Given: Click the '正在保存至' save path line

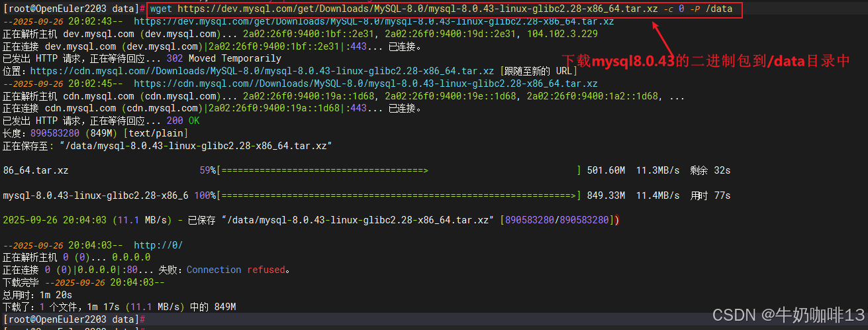Looking at the screenshot, I should 168,145.
